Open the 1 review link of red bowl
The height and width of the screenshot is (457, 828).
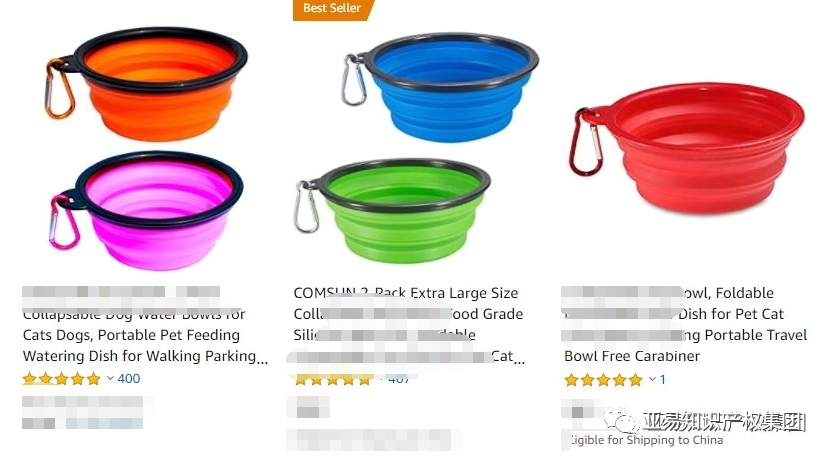[x=662, y=379]
